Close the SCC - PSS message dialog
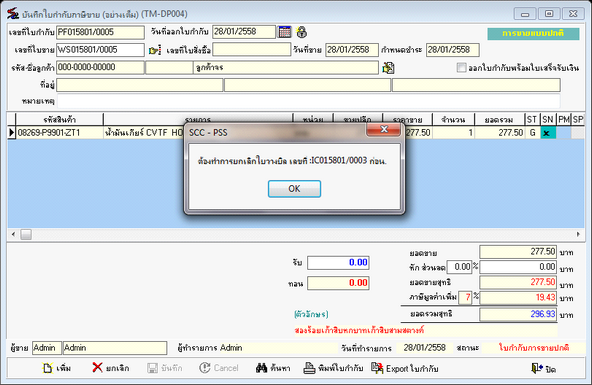The image size is (592, 385). click(384, 129)
